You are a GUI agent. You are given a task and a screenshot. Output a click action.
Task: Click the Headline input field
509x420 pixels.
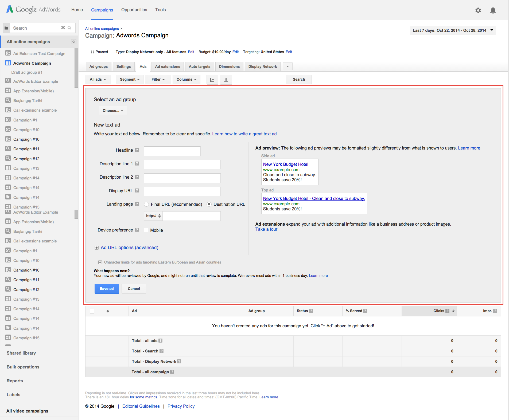tap(172, 151)
